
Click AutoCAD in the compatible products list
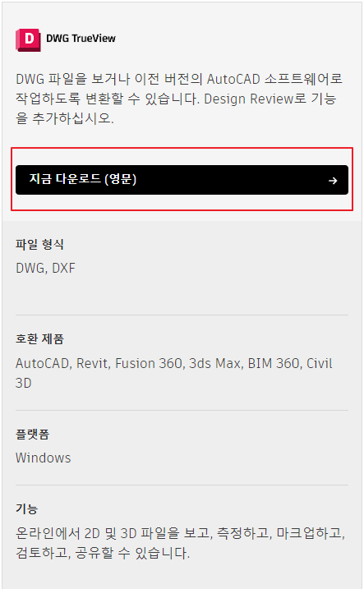(44, 364)
